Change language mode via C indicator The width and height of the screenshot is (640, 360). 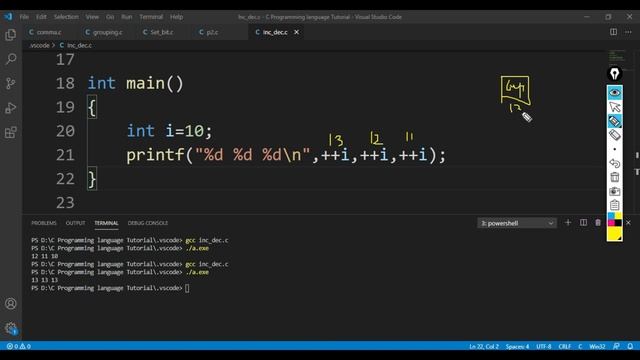(x=580, y=347)
